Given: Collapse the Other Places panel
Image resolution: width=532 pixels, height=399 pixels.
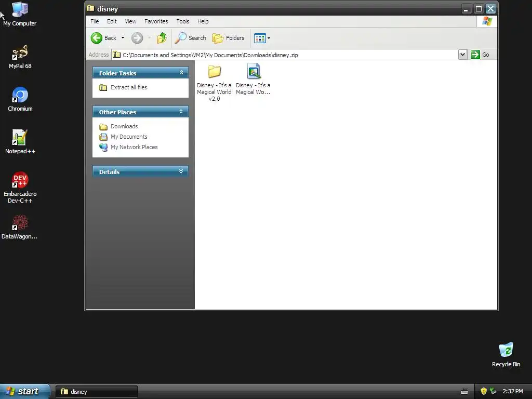Looking at the screenshot, I should tap(181, 112).
